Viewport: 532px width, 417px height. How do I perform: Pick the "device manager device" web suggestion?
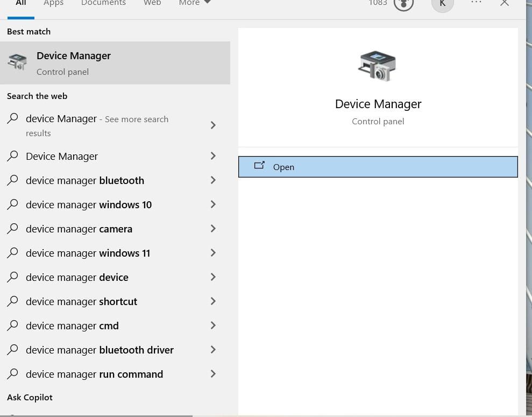77,277
